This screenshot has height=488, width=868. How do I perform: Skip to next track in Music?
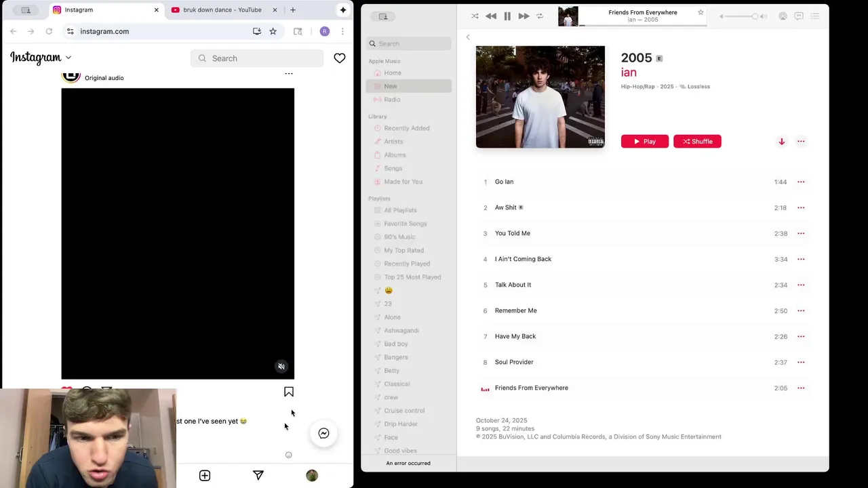click(x=524, y=16)
